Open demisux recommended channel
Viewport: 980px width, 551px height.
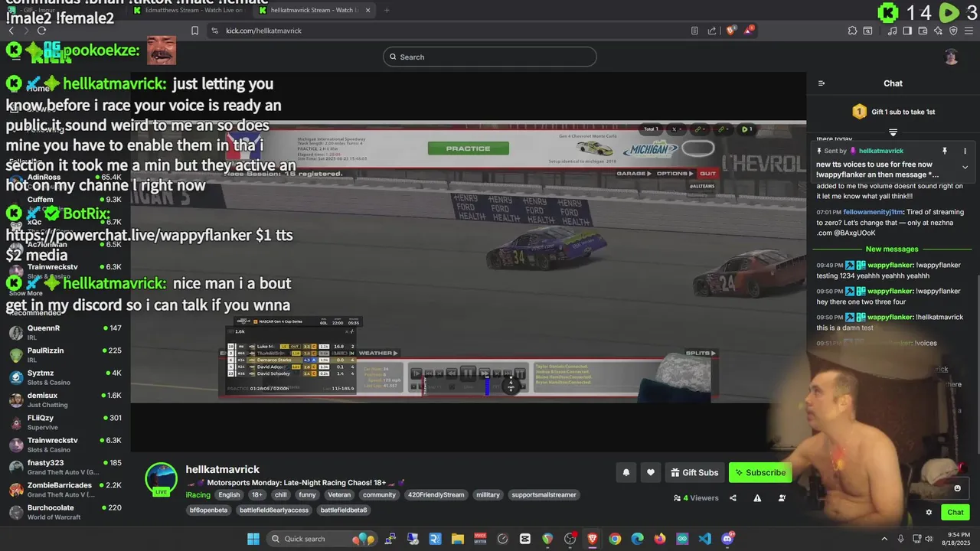tap(67, 400)
